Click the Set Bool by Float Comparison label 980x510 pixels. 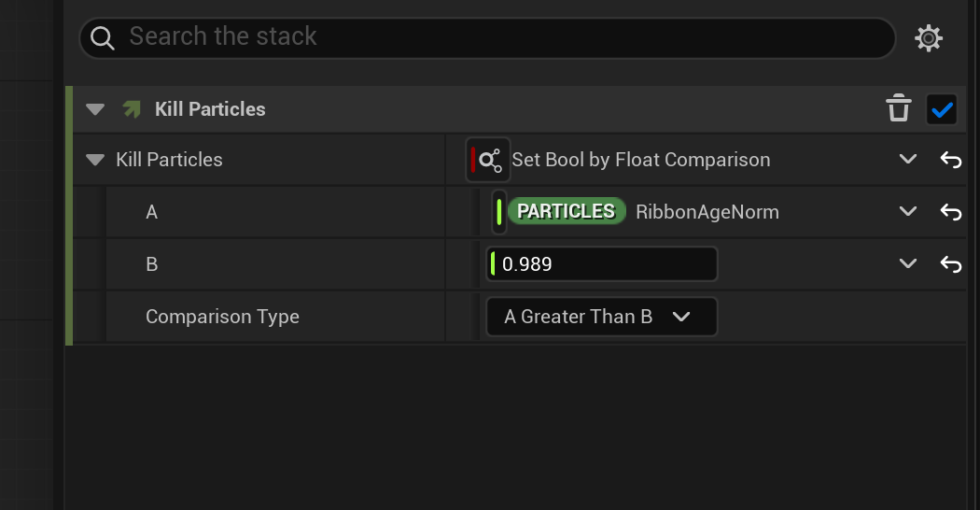click(640, 160)
